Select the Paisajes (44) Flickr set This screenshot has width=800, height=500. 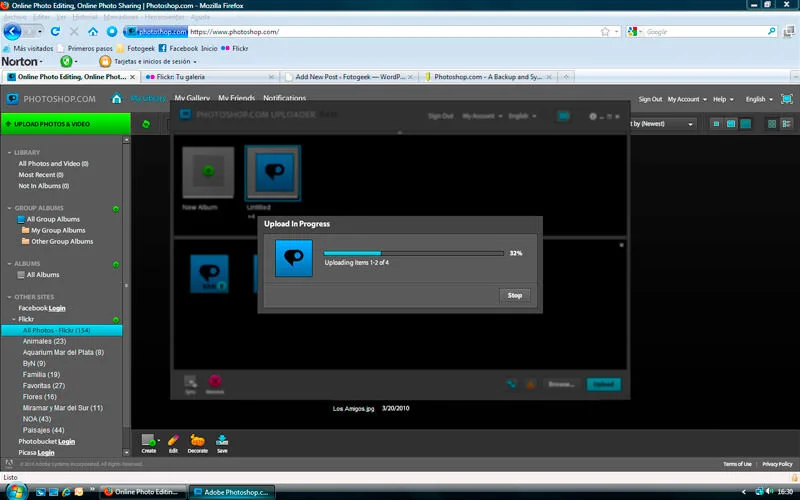43,430
